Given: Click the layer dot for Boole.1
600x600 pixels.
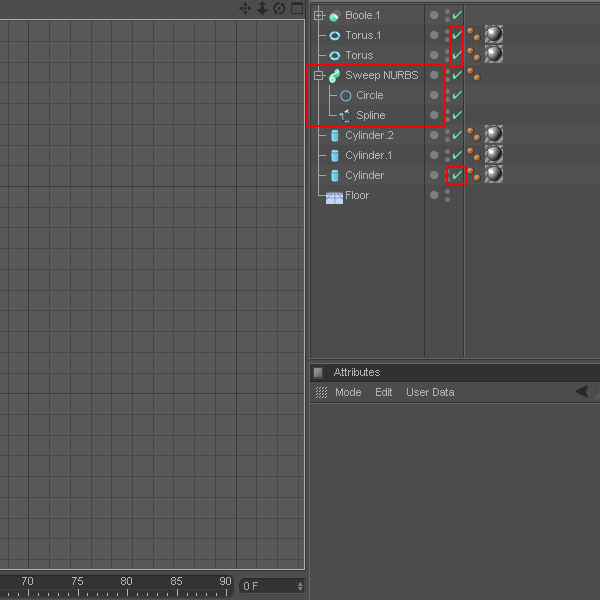Looking at the screenshot, I should [434, 15].
